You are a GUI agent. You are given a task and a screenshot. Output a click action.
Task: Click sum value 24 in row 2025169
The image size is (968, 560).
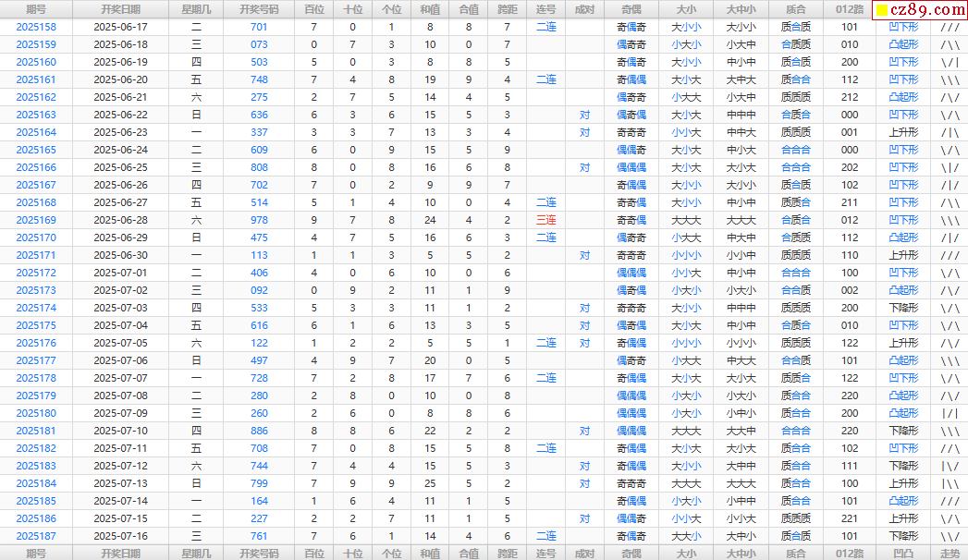(x=430, y=220)
